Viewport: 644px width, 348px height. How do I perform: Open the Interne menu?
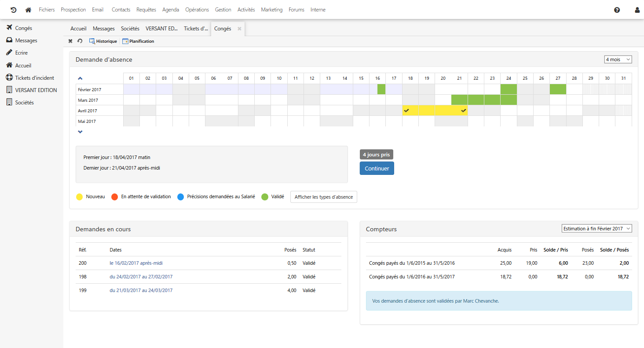[x=318, y=10]
